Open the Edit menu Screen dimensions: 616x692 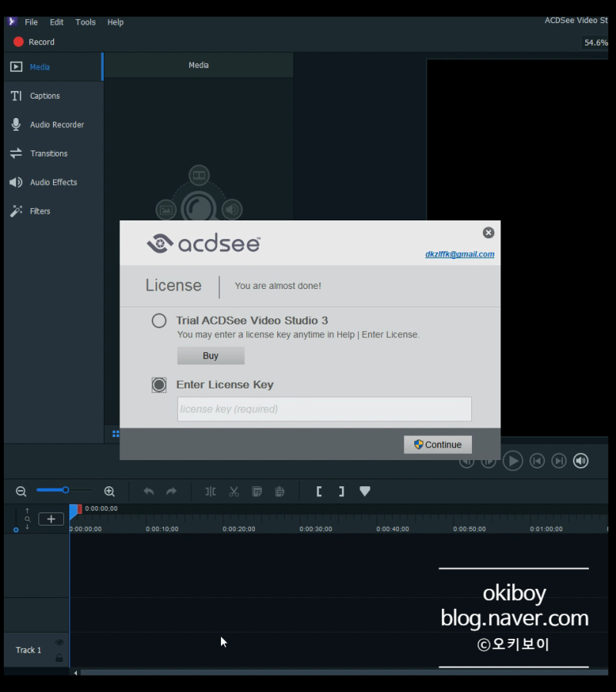tap(56, 22)
